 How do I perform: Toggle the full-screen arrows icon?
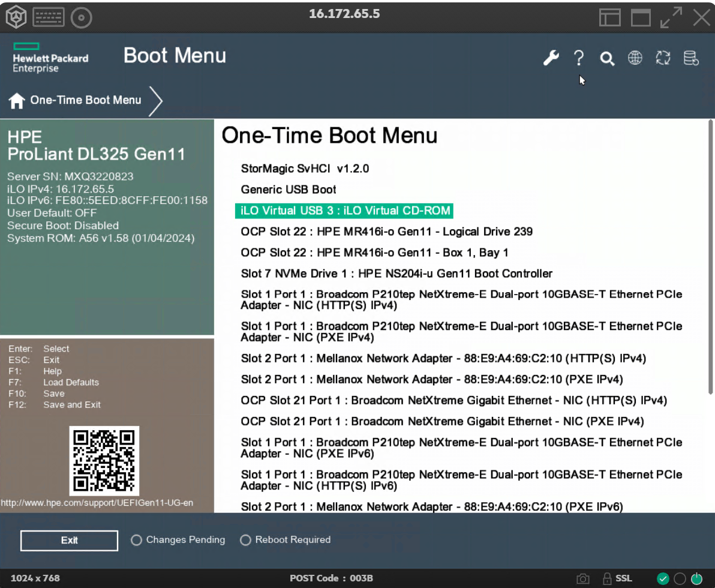coord(671,17)
